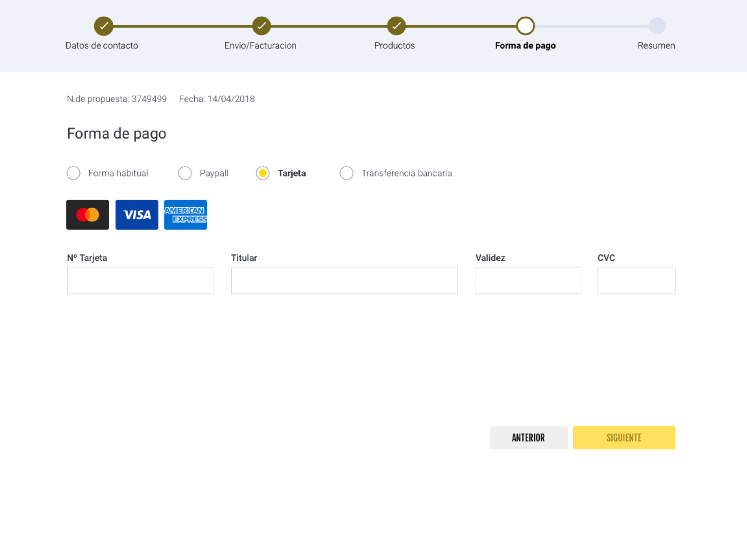The height and width of the screenshot is (560, 747).
Task: Select the Transferencia bancaria payment option
Action: tap(346, 173)
